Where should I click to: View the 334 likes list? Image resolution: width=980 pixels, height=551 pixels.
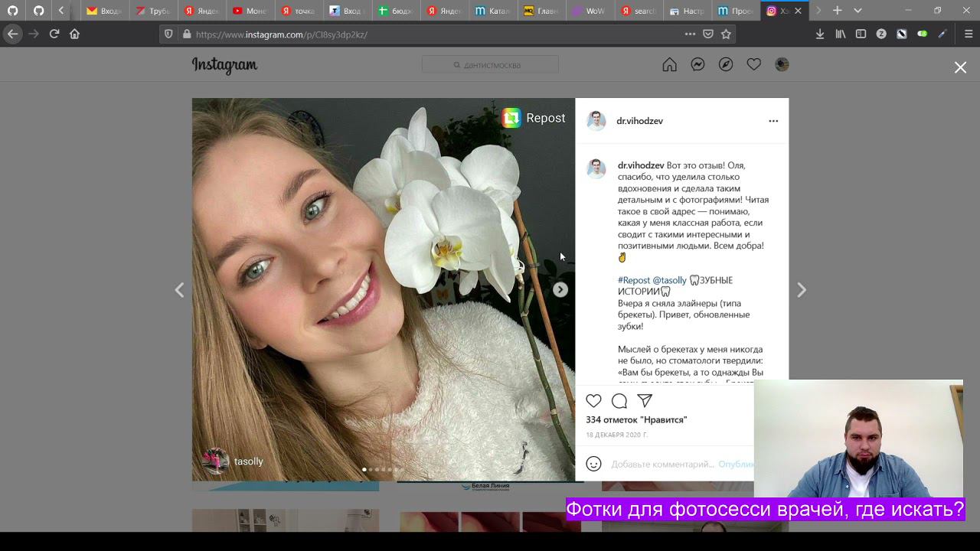pyautogui.click(x=636, y=419)
